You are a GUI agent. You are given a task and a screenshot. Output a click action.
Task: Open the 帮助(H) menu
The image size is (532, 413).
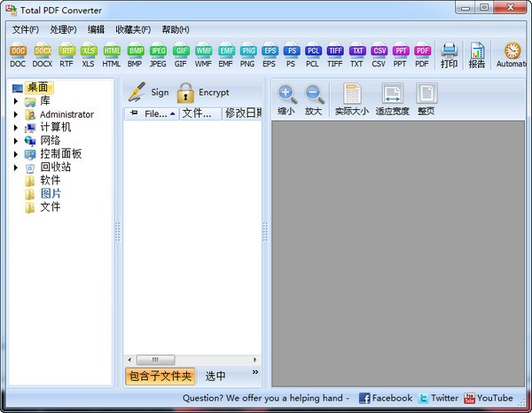pyautogui.click(x=175, y=30)
